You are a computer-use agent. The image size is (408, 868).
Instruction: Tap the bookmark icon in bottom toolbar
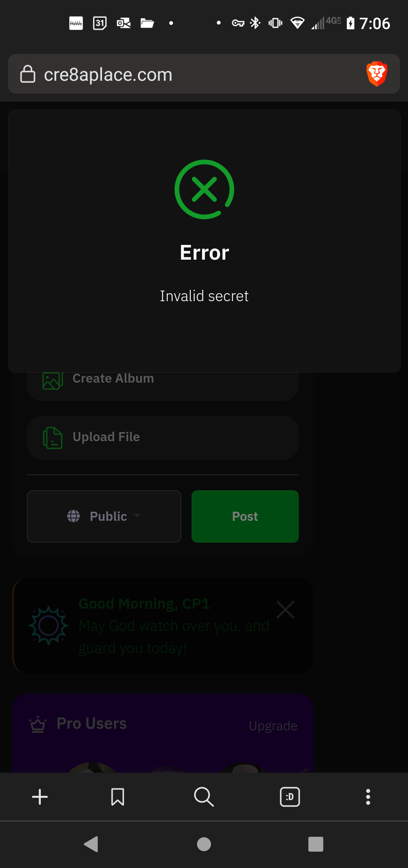pyautogui.click(x=117, y=797)
